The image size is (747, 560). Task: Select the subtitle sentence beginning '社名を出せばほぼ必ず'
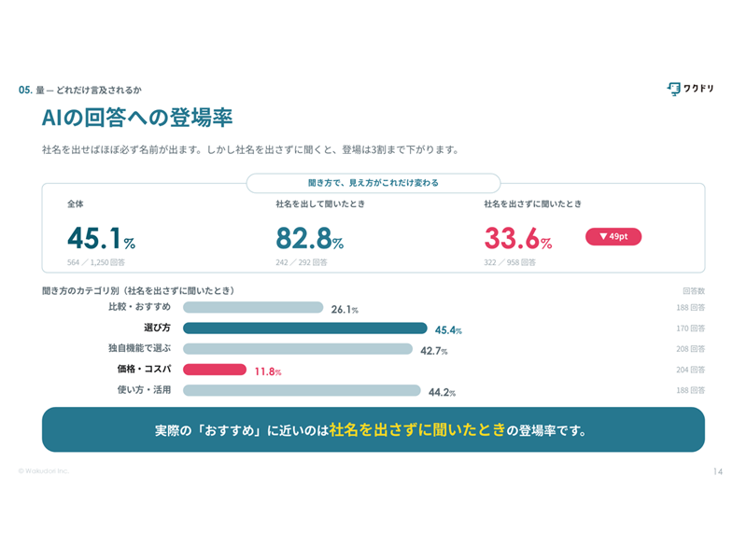pyautogui.click(x=250, y=149)
